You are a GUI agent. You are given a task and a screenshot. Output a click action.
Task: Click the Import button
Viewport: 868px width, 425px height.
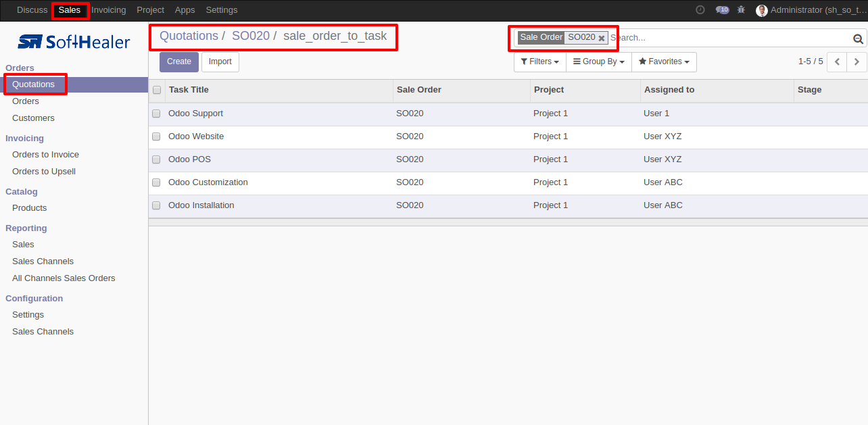220,61
